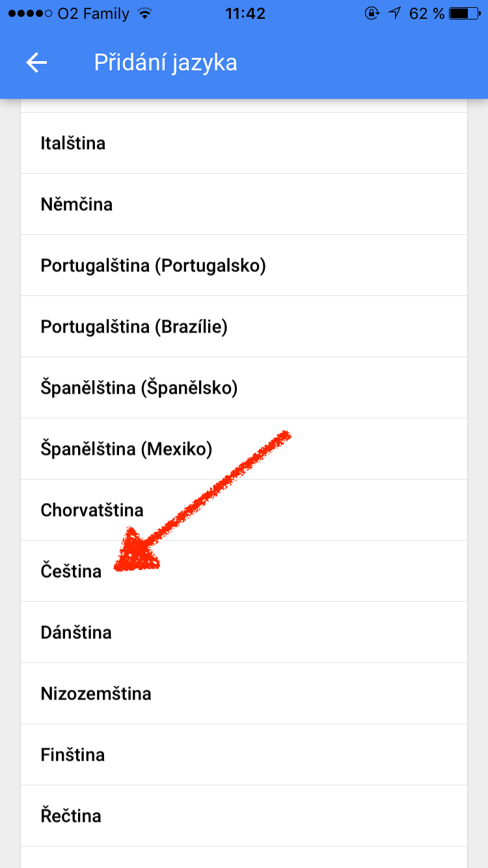Tap the Wi-Fi status icon
The width and height of the screenshot is (488, 868).
[x=145, y=14]
